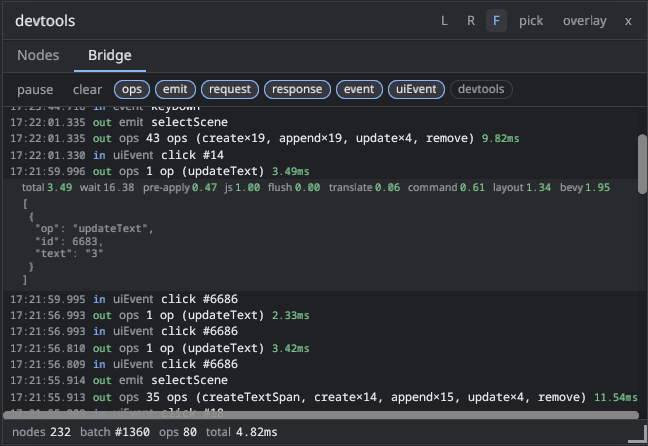This screenshot has width=648, height=446.
Task: Collapse the expanded 3.49ms updateText row
Action: 320,171
